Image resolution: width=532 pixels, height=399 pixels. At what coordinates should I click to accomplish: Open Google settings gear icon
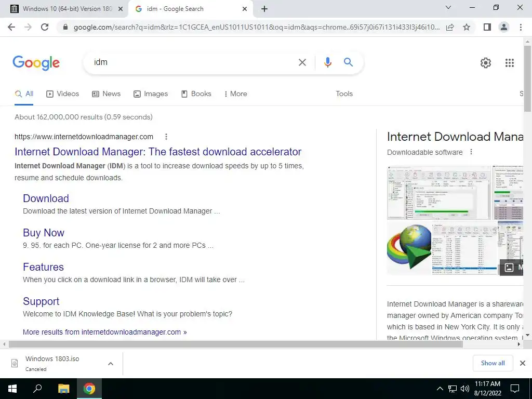(486, 63)
